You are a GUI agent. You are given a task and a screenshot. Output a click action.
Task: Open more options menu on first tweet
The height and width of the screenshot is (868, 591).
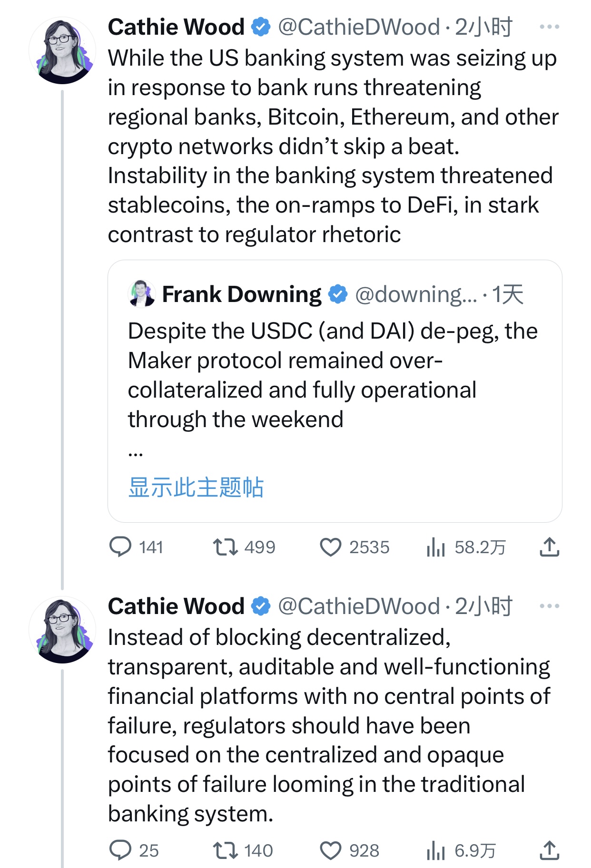pyautogui.click(x=549, y=27)
